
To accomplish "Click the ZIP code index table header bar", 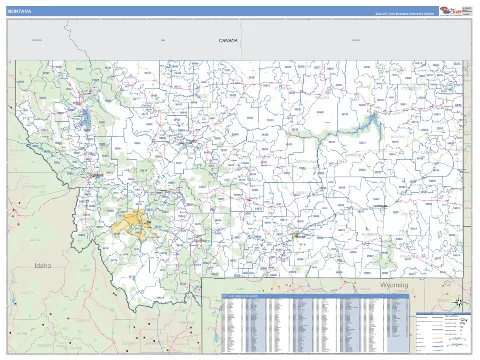I will click(x=315, y=296).
